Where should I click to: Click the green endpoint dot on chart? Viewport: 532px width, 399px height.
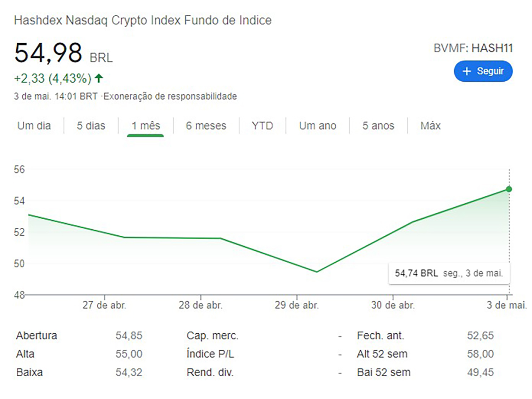coord(509,189)
